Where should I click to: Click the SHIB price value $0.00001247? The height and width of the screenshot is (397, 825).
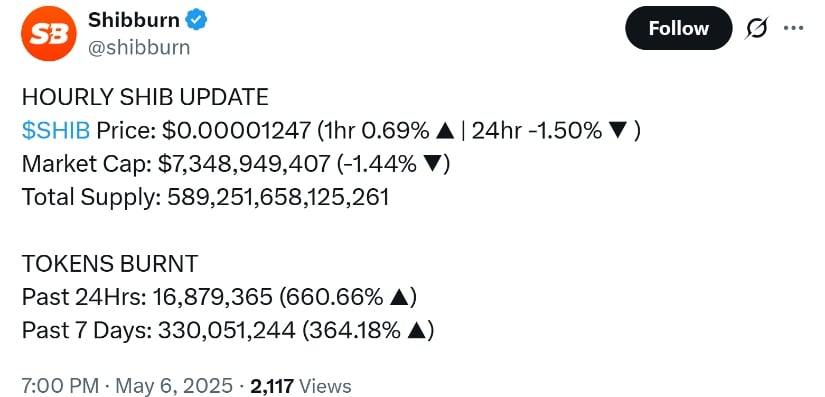coord(236,130)
